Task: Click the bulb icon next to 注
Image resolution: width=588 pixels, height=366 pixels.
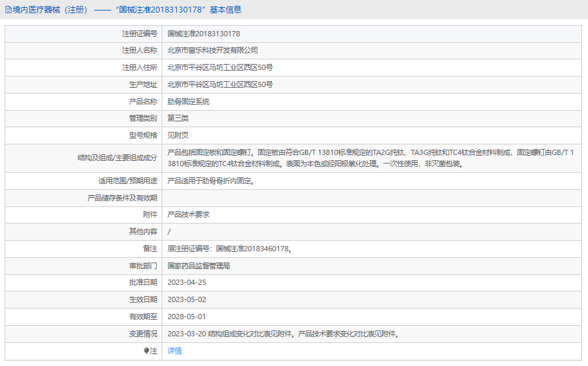Action: point(147,351)
